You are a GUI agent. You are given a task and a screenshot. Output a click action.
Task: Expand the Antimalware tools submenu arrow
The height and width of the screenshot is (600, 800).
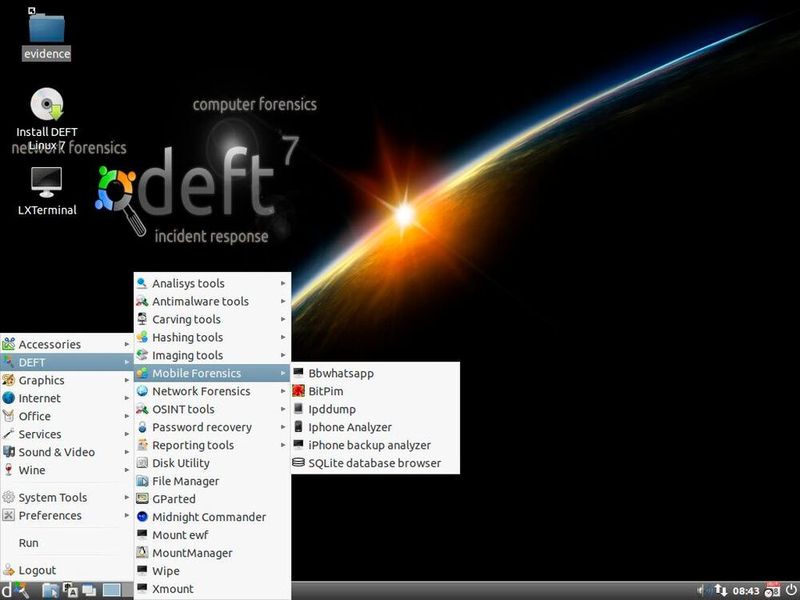coord(283,301)
